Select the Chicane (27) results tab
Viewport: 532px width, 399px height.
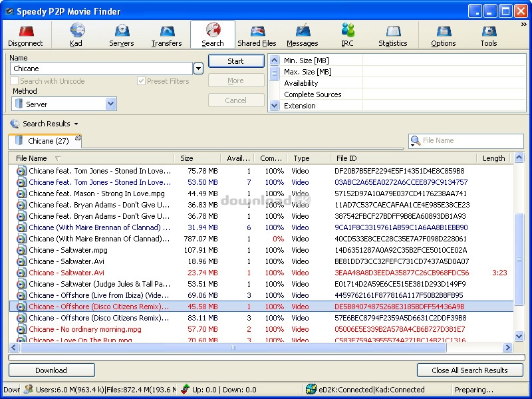click(45, 141)
